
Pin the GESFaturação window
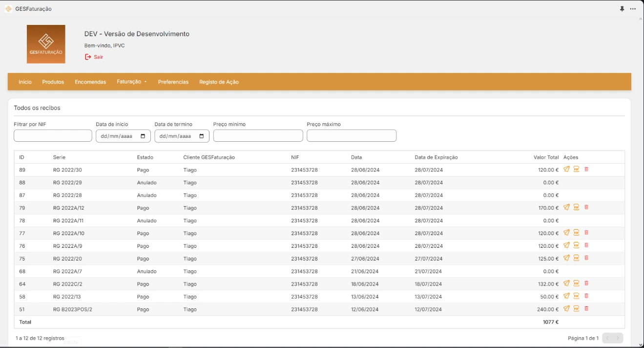[x=623, y=8]
